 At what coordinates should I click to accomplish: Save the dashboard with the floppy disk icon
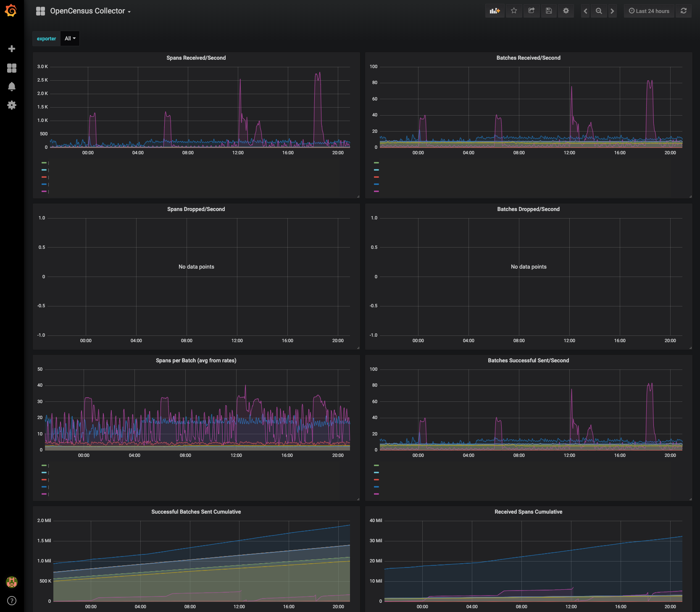point(549,11)
